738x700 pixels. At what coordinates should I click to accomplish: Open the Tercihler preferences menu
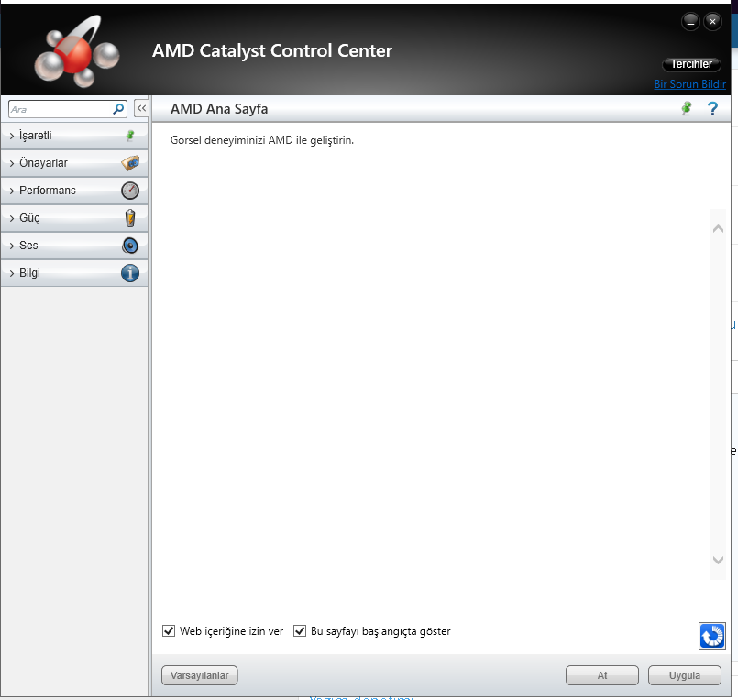click(x=691, y=64)
